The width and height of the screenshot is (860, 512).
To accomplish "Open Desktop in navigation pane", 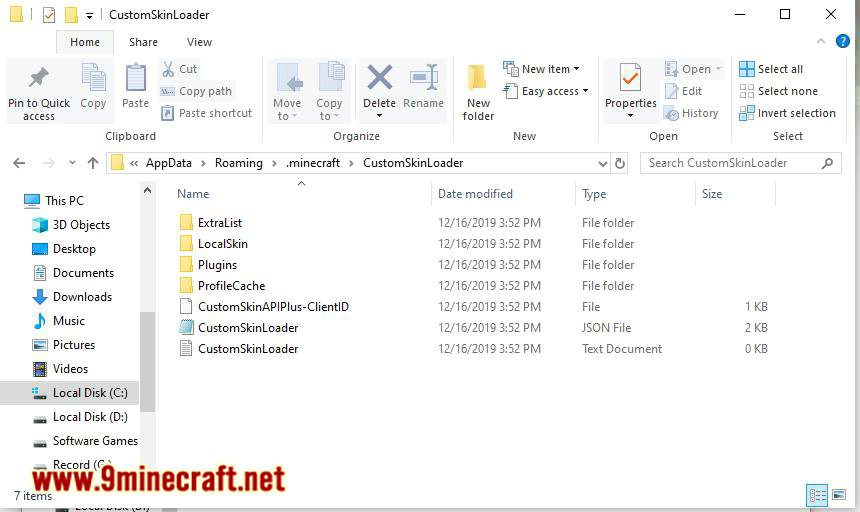I will [x=74, y=249].
